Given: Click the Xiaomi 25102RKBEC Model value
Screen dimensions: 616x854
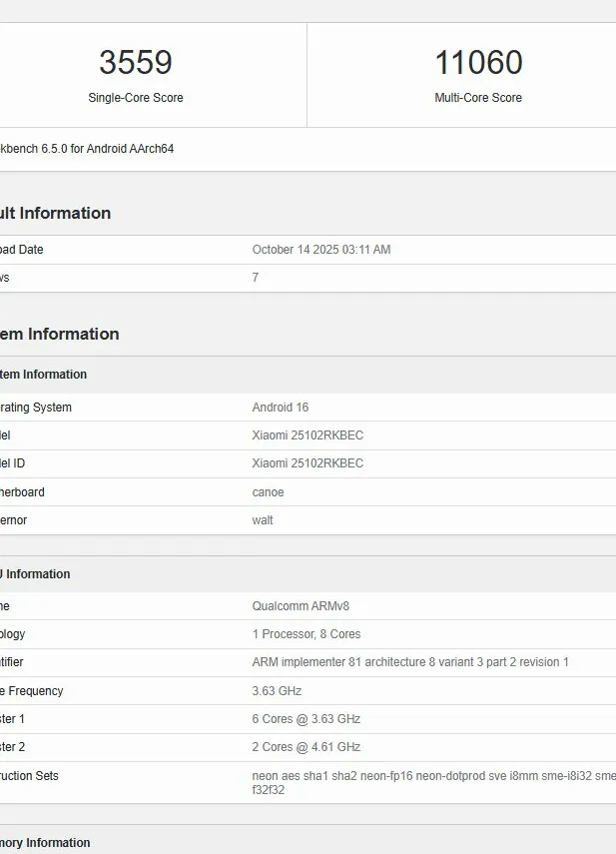Looking at the screenshot, I should [308, 435].
